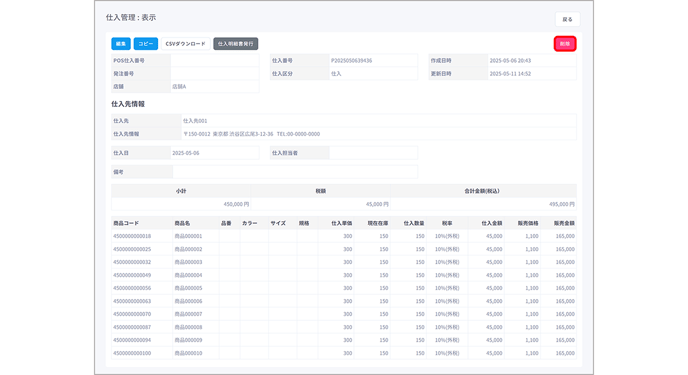Open product code 4500000000070
688x375 pixels.
[x=132, y=314]
